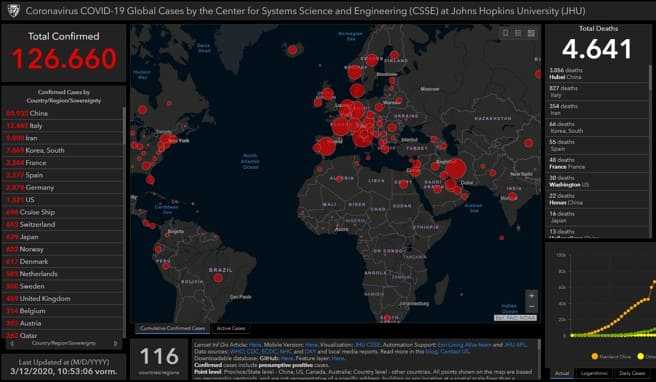Show the Daily Cases chart tab
The width and height of the screenshot is (656, 382).
(x=632, y=373)
